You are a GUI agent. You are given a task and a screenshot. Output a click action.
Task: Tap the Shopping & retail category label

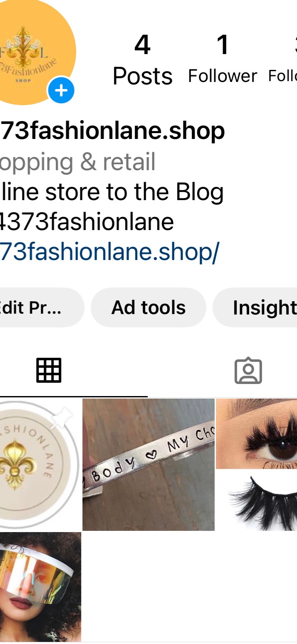click(78, 162)
